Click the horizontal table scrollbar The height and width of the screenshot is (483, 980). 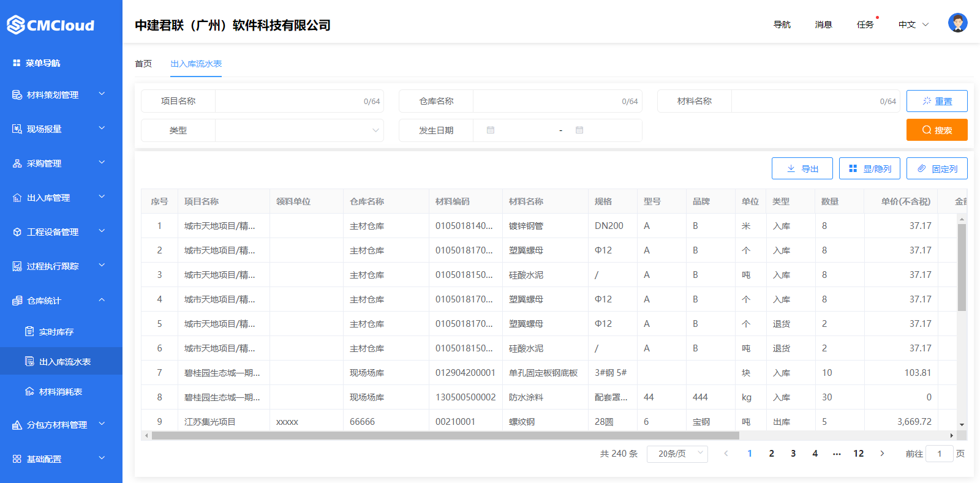pos(445,436)
